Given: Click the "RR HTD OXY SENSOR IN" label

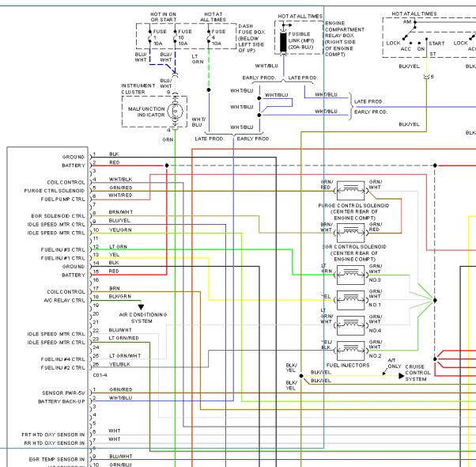Looking at the screenshot, I should coord(55,443).
